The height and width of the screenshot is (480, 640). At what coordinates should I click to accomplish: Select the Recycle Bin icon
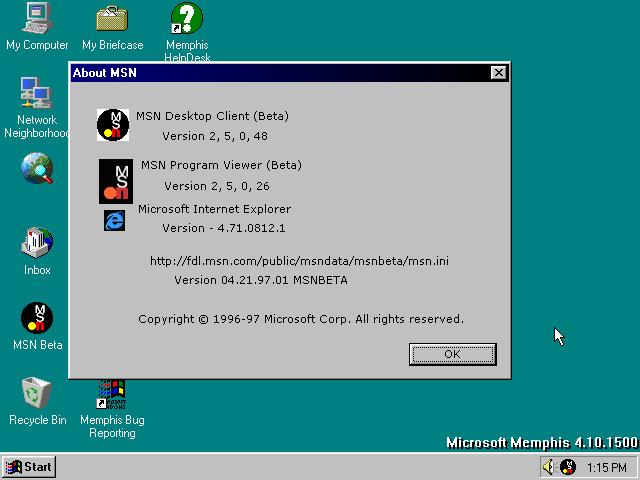click(x=37, y=393)
